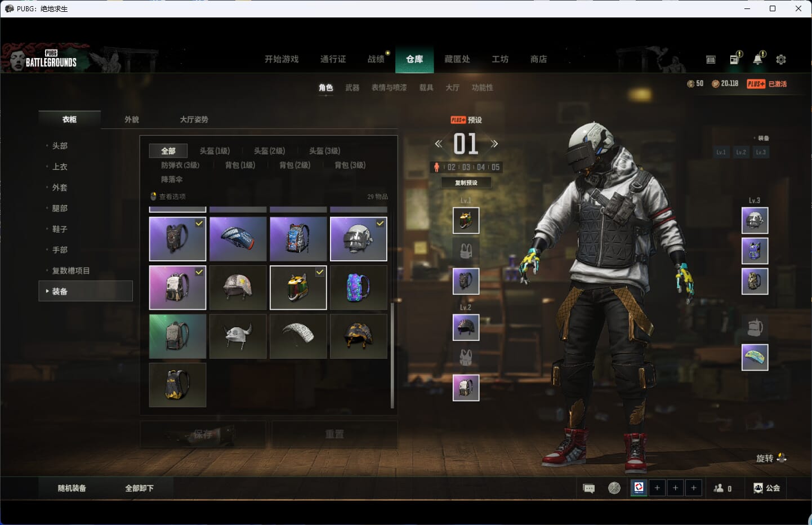The width and height of the screenshot is (812, 525).
Task: Select the yellow-black backpack item thumbnail
Action: coord(177,385)
